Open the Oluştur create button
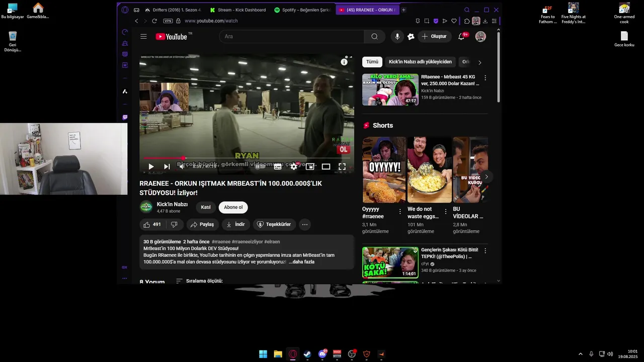 (x=435, y=36)
